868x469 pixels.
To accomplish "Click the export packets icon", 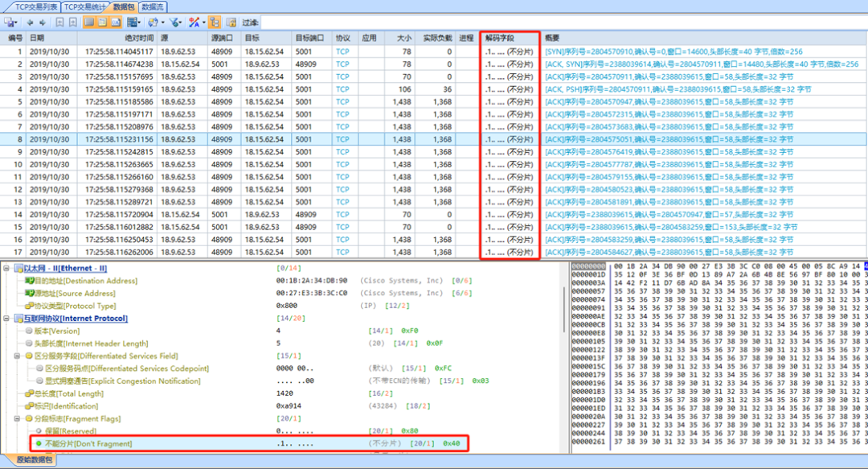I will pyautogui.click(x=152, y=23).
